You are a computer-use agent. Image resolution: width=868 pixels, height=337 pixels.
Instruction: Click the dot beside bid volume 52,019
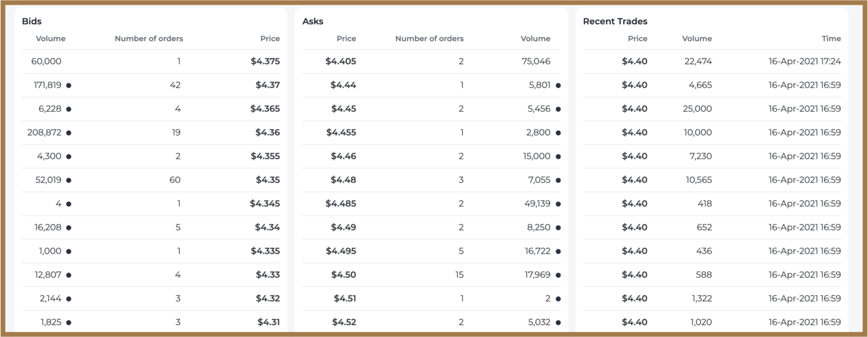pyautogui.click(x=68, y=180)
